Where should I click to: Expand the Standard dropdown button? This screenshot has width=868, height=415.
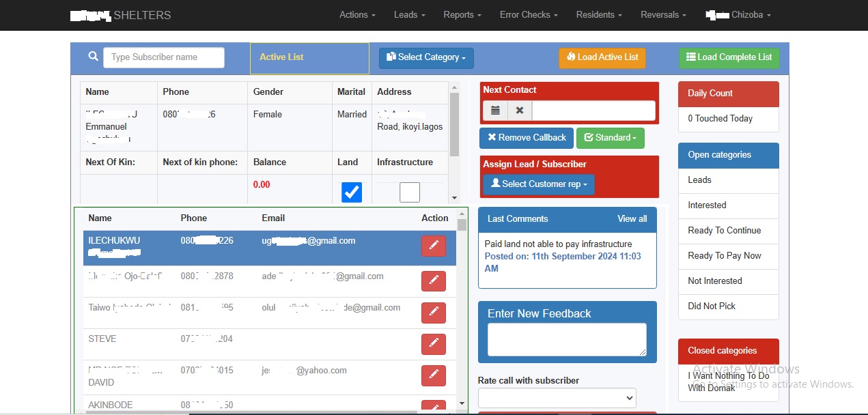(x=610, y=138)
